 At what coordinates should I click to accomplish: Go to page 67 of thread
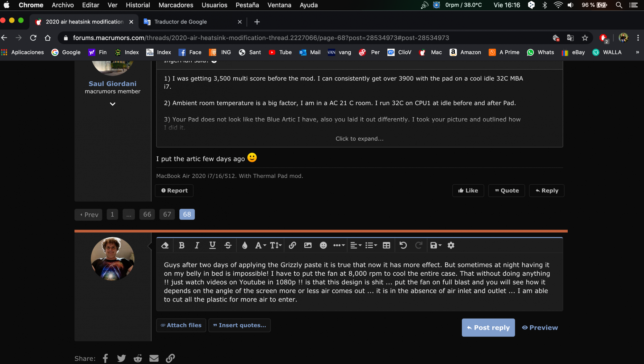[x=167, y=214]
